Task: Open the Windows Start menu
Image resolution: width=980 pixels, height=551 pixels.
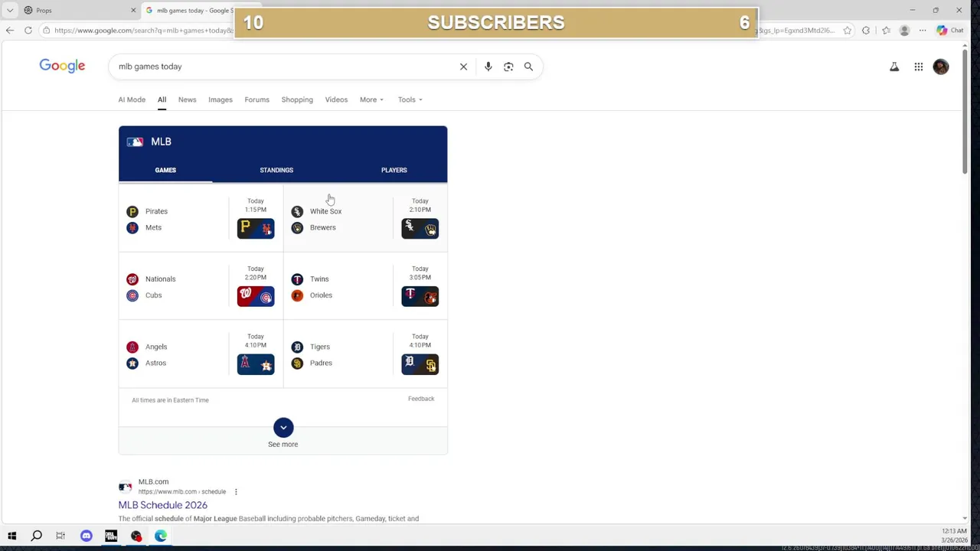Action: click(11, 536)
